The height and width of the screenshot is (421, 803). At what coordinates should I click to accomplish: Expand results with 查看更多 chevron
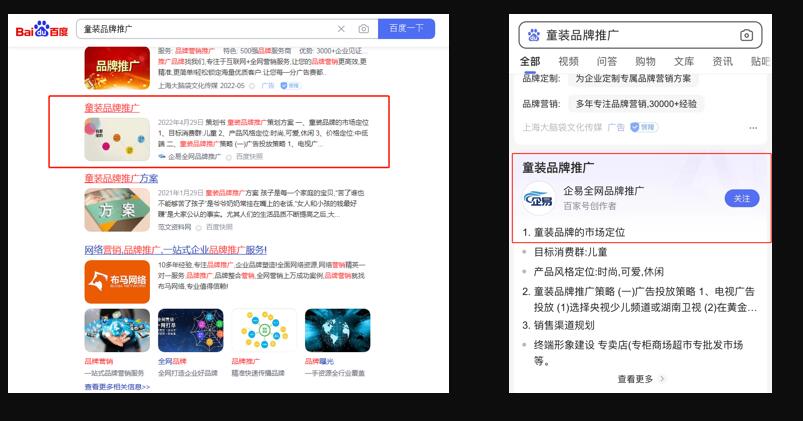640,379
